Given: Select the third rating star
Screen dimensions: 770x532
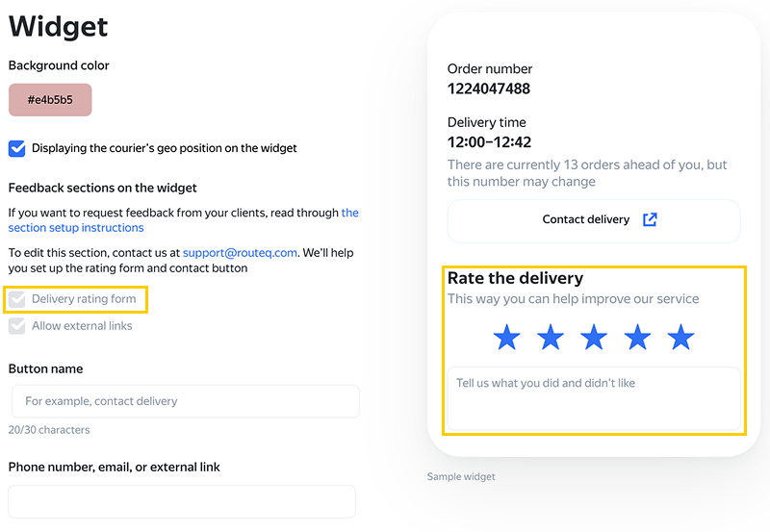Looking at the screenshot, I should tap(594, 338).
